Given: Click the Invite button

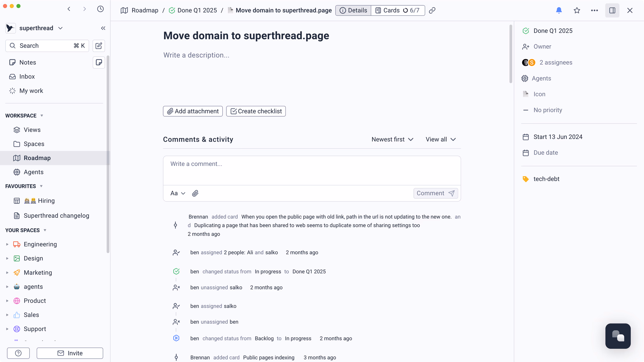Looking at the screenshot, I should (x=70, y=353).
